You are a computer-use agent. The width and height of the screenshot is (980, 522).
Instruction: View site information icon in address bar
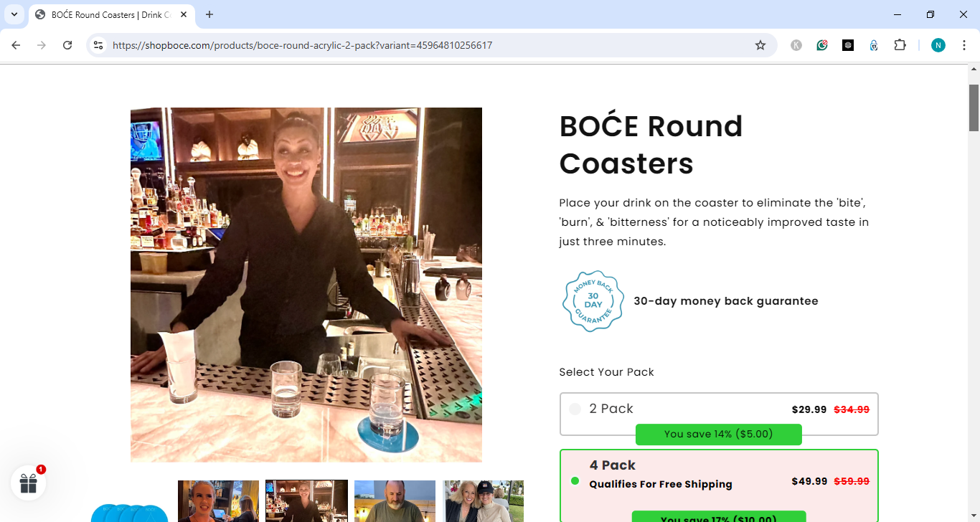pos(99,45)
